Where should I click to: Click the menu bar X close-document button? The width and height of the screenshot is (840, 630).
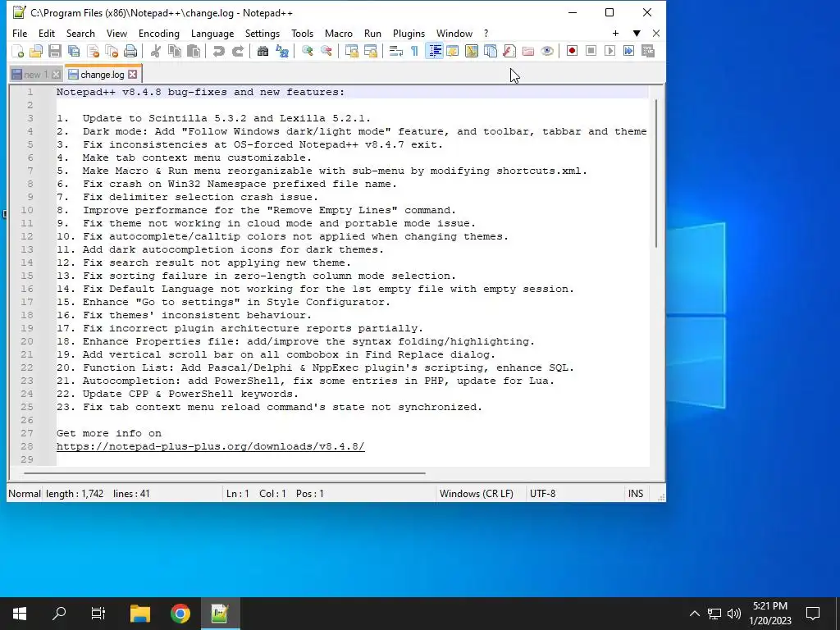tap(656, 33)
